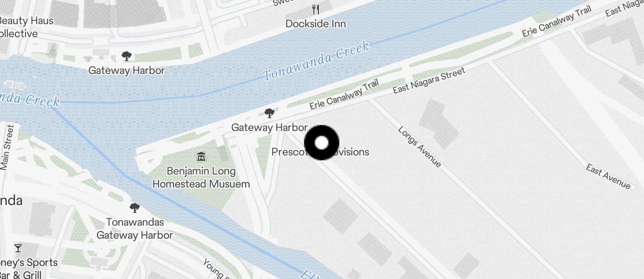The height and width of the screenshot is (279, 644).
Task: Click the cocktail glass bar icon
Action: [18, 248]
